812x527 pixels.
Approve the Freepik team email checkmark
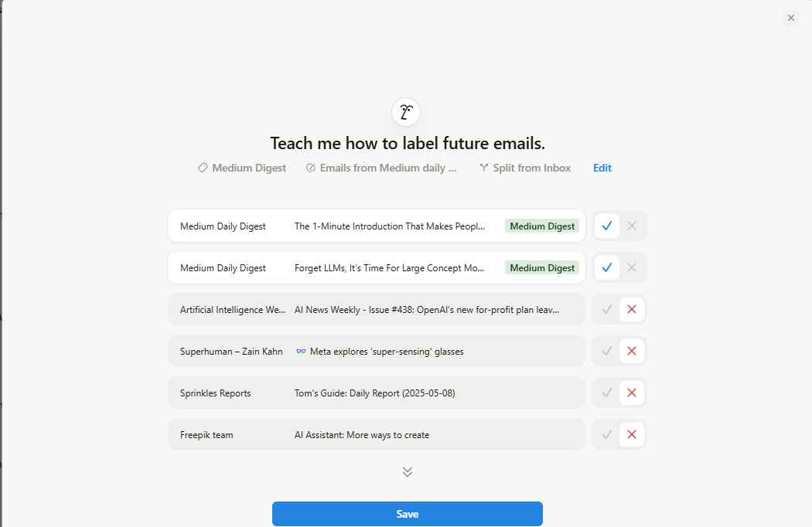click(x=607, y=434)
